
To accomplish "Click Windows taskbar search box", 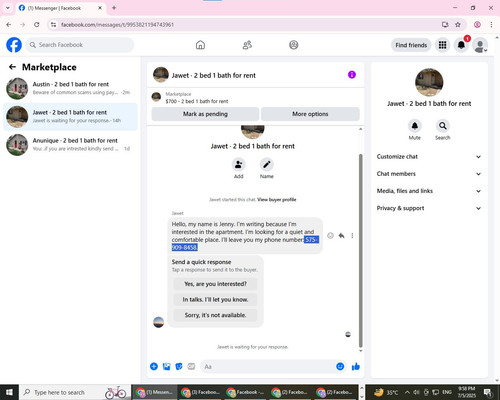I will 75,392.
